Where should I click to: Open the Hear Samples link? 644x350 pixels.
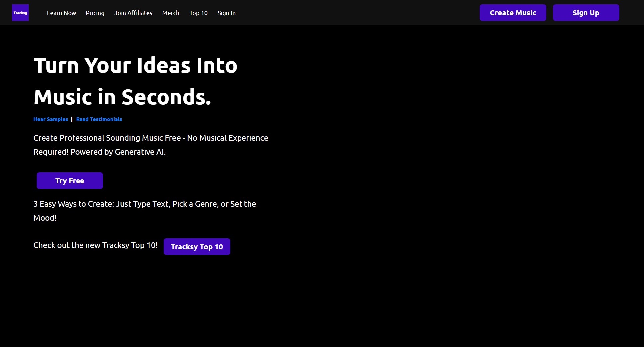click(x=50, y=119)
